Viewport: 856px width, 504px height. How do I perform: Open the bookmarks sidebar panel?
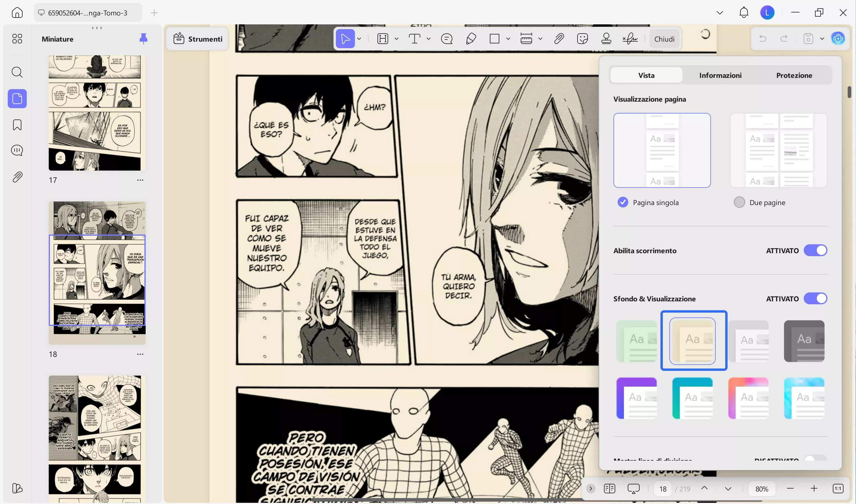click(x=17, y=125)
